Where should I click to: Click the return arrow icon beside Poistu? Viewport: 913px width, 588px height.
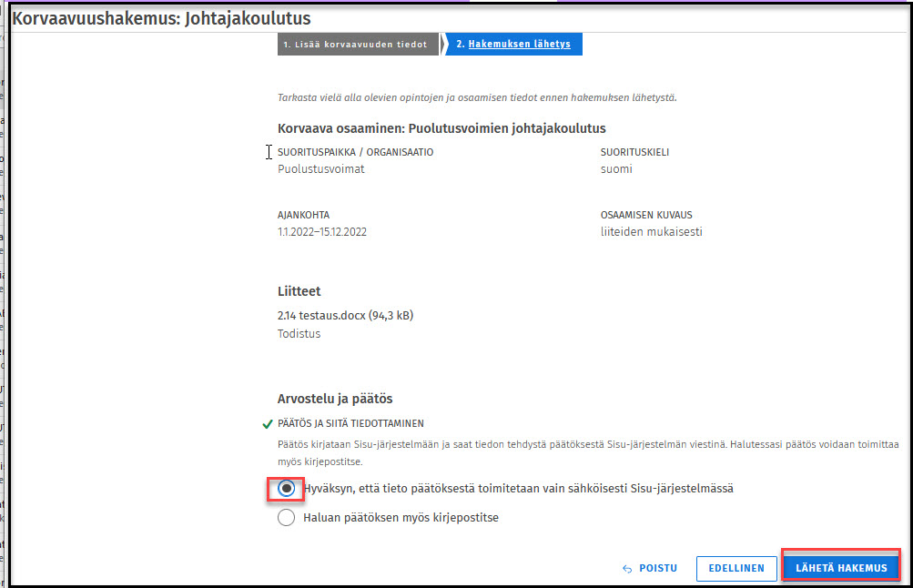point(627,568)
